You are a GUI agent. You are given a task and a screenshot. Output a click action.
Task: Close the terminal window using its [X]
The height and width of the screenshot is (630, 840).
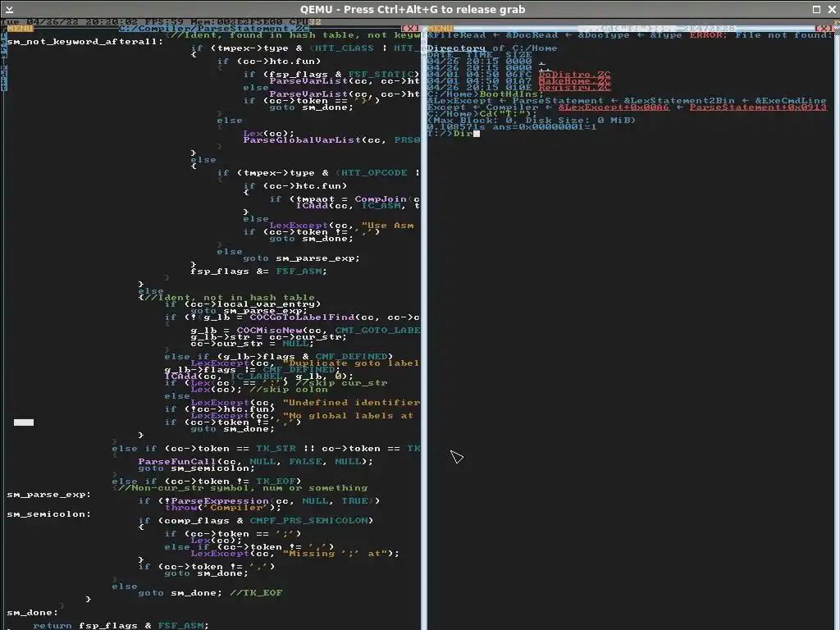pyautogui.click(x=824, y=29)
